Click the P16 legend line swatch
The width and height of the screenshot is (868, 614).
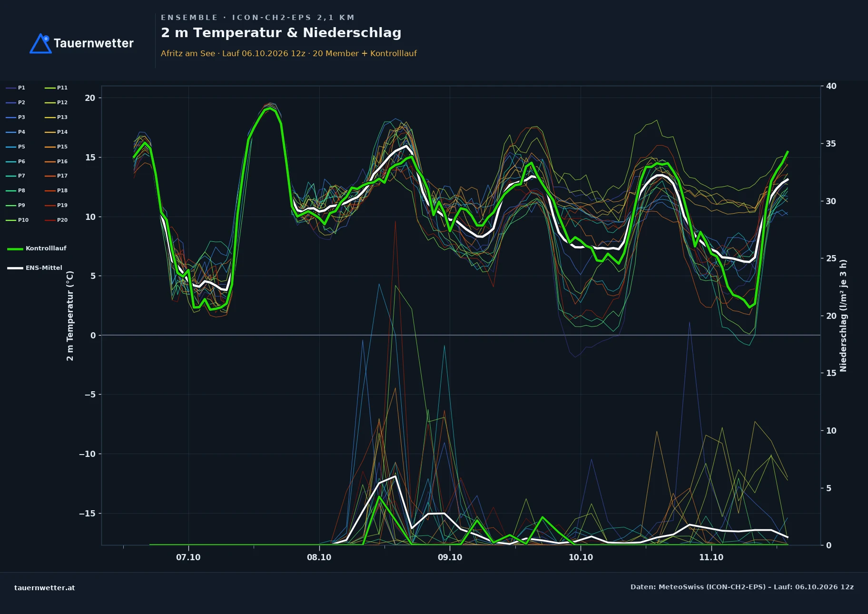point(50,161)
